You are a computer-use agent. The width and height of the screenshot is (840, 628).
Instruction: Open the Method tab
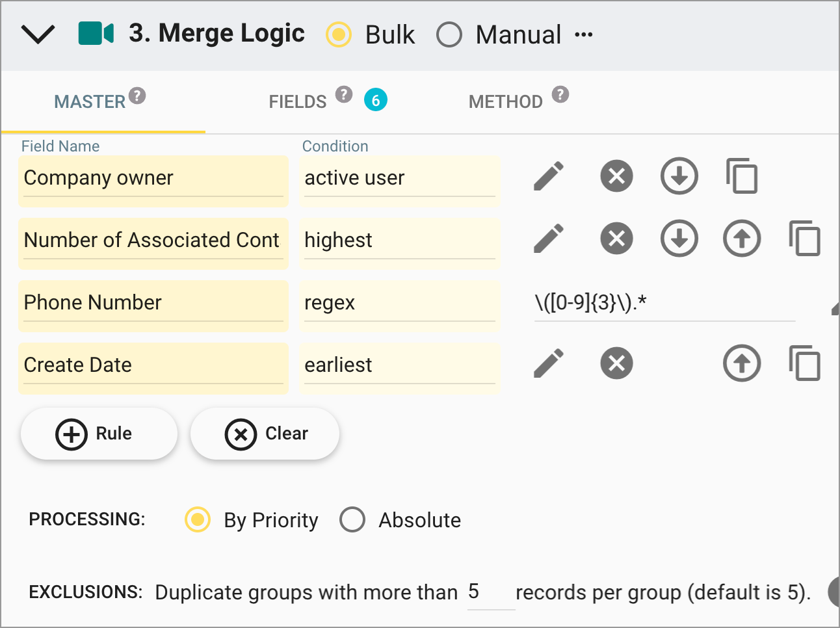[505, 101]
